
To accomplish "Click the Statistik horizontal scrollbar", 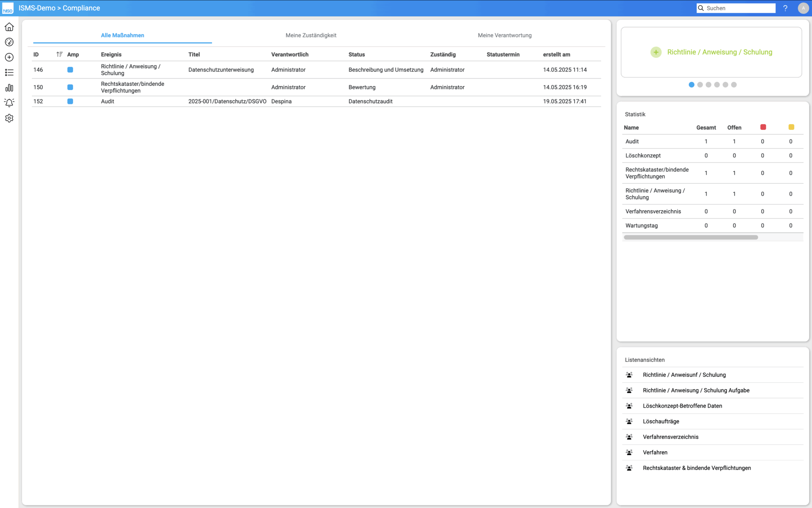I will pyautogui.click(x=691, y=237).
